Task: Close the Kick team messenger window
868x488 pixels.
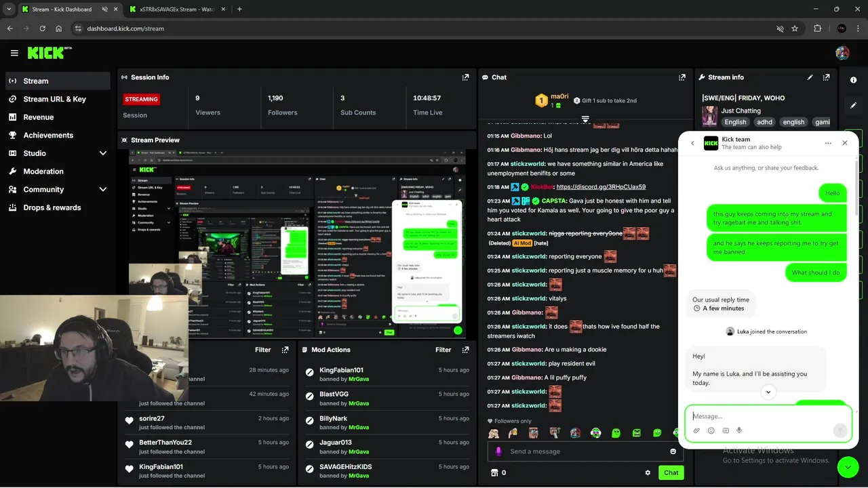Action: [x=845, y=143]
